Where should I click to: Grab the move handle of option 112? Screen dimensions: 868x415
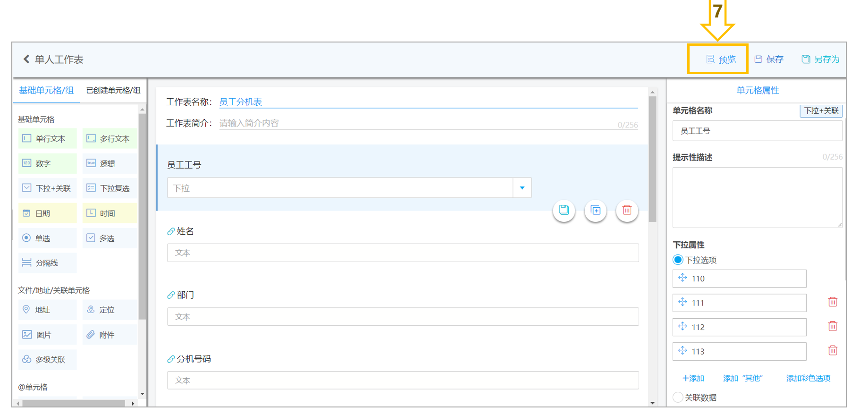click(x=683, y=326)
